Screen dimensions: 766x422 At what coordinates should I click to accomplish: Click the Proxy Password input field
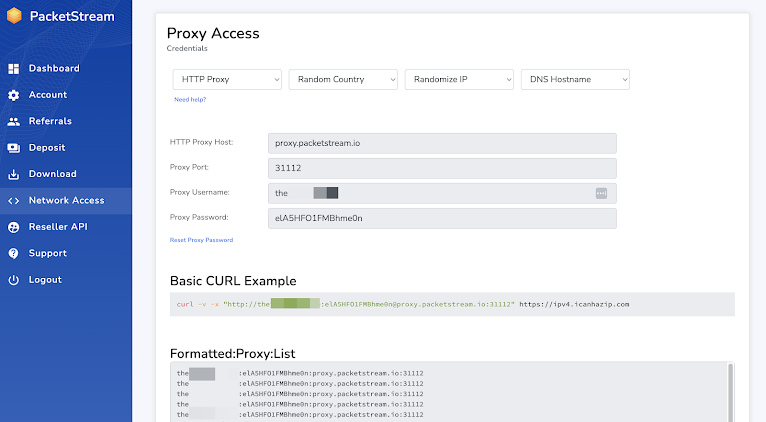[442, 218]
